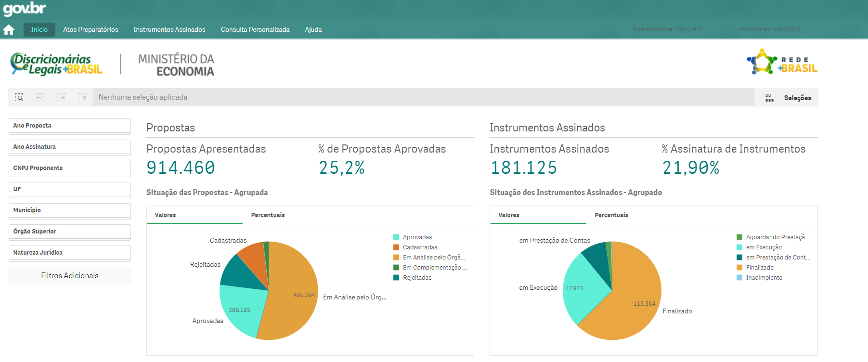Viewport: 868px width, 362px height.
Task: Click the step forward selection icon
Action: click(x=61, y=97)
